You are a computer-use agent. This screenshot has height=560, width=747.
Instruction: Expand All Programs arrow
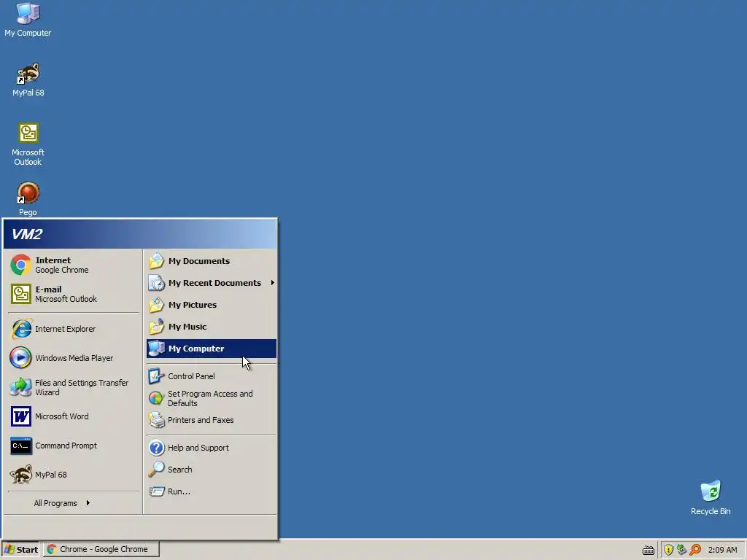point(88,503)
